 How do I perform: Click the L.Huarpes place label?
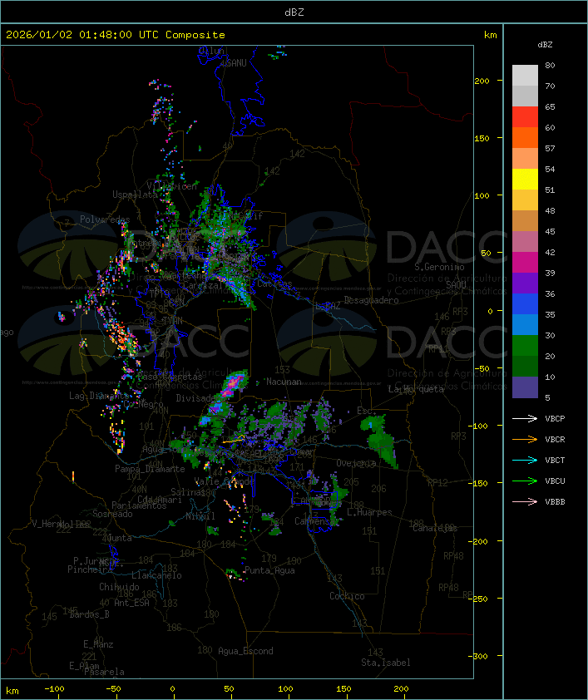coord(369,512)
